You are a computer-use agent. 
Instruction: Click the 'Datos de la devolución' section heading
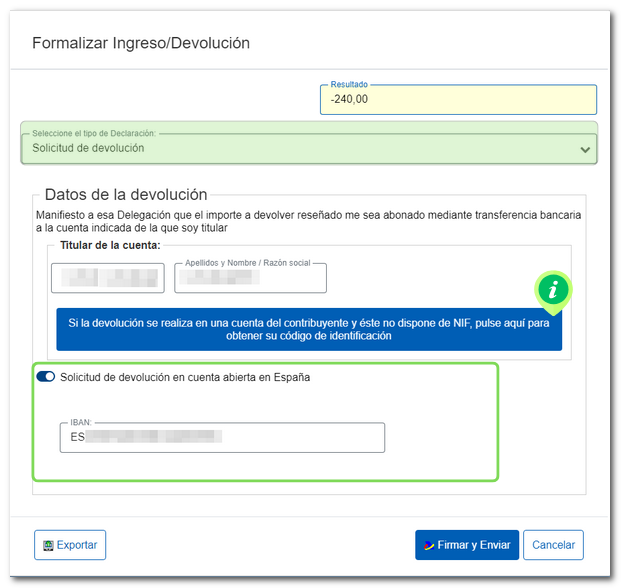(x=126, y=195)
